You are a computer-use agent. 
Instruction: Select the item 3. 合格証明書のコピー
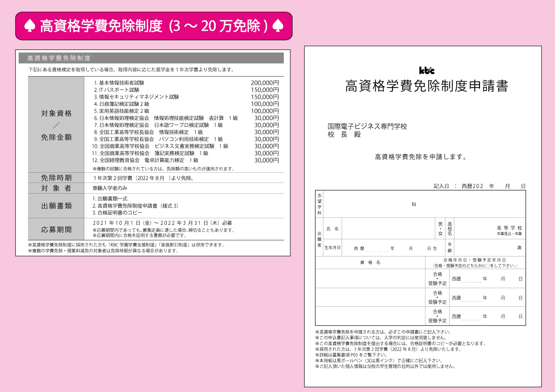pos(117,213)
